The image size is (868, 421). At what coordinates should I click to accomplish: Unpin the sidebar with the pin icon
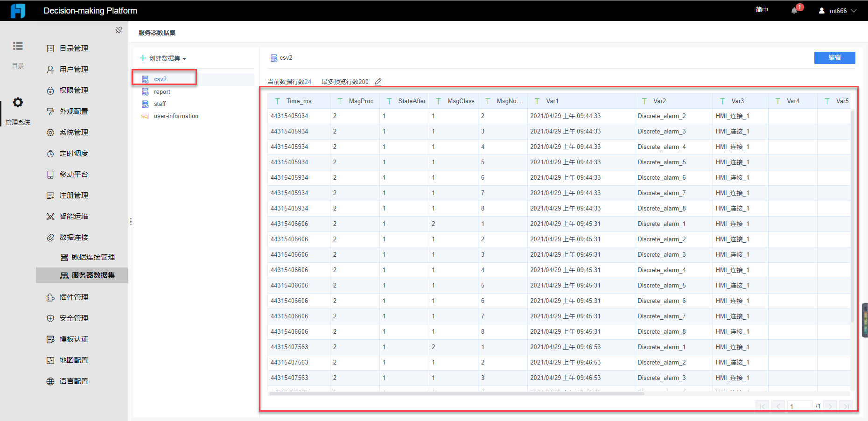tap(119, 30)
